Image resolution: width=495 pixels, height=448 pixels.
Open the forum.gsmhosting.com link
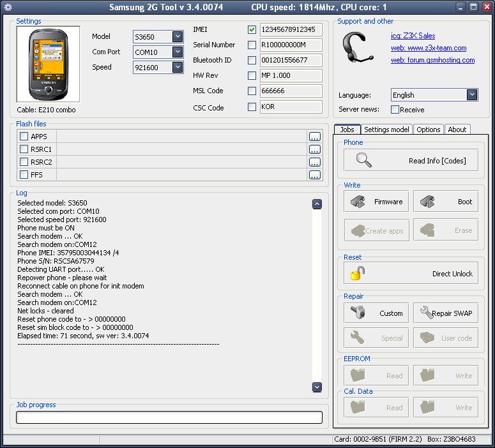click(433, 60)
